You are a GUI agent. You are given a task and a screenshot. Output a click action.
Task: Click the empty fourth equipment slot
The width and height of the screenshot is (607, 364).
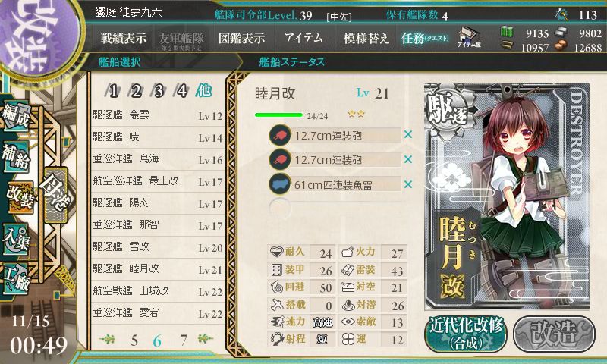click(335, 208)
